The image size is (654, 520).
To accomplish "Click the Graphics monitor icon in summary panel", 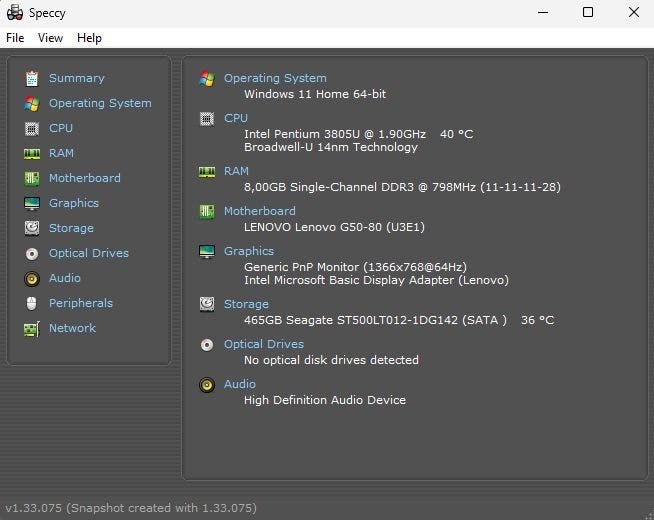I will [207, 251].
